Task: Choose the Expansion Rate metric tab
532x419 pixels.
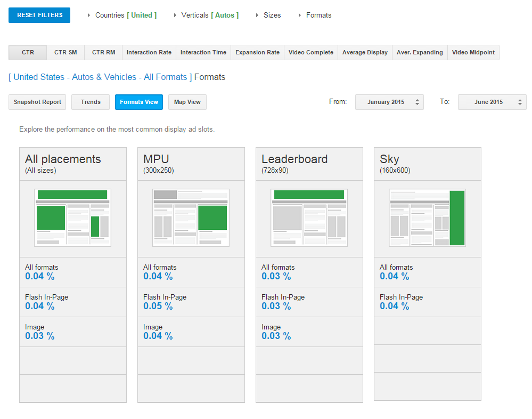Action: [x=257, y=52]
